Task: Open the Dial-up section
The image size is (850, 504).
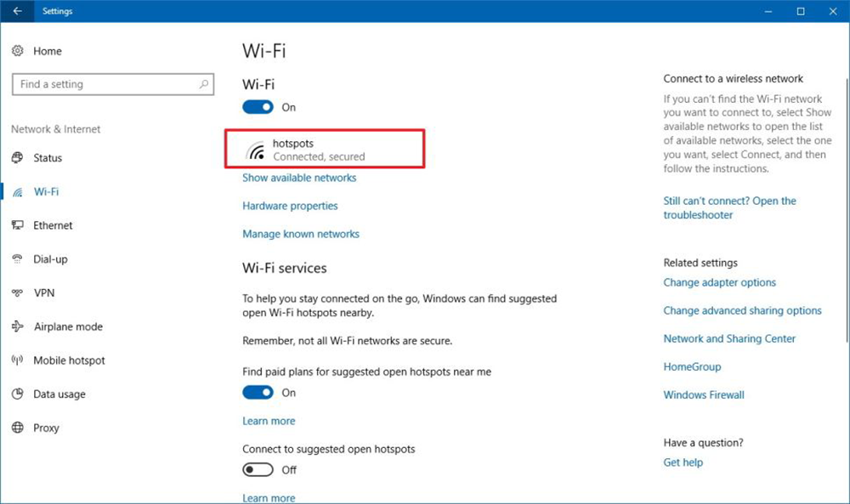Action: (x=50, y=259)
